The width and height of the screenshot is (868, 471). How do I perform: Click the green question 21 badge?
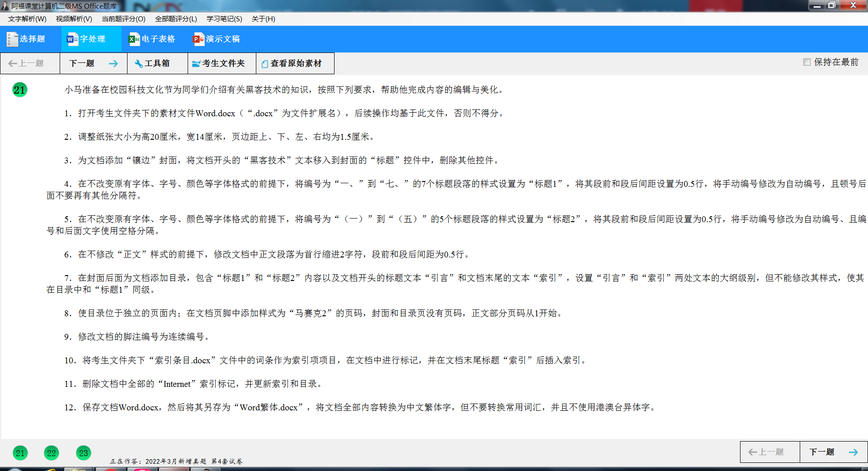19,90
